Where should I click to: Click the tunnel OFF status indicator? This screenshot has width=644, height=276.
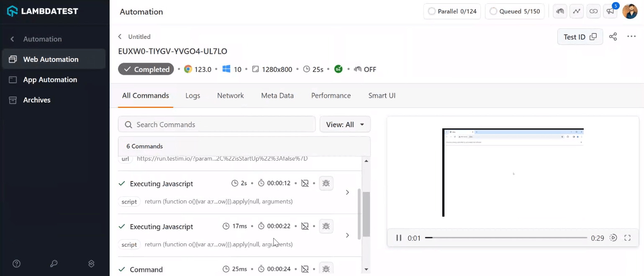[x=365, y=69]
